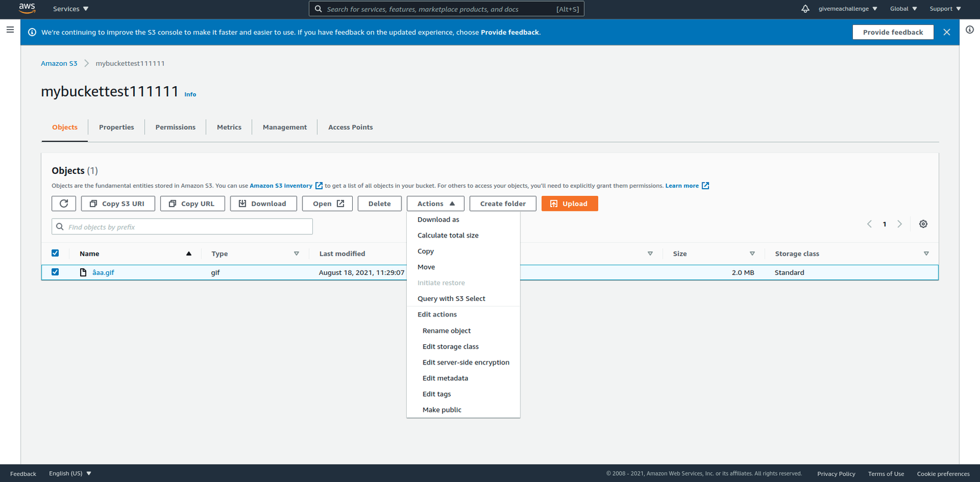Image resolution: width=980 pixels, height=482 pixels.
Task: Open the hamburger navigation menu
Action: coord(10,29)
